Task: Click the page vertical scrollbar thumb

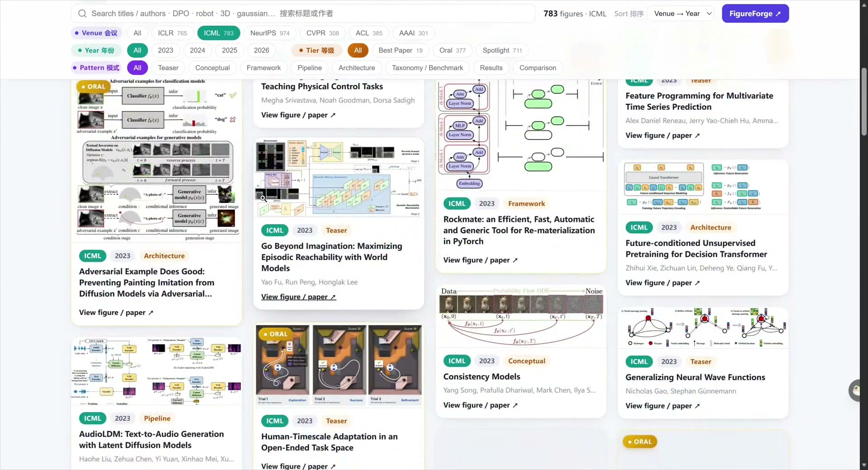Action: (864, 102)
